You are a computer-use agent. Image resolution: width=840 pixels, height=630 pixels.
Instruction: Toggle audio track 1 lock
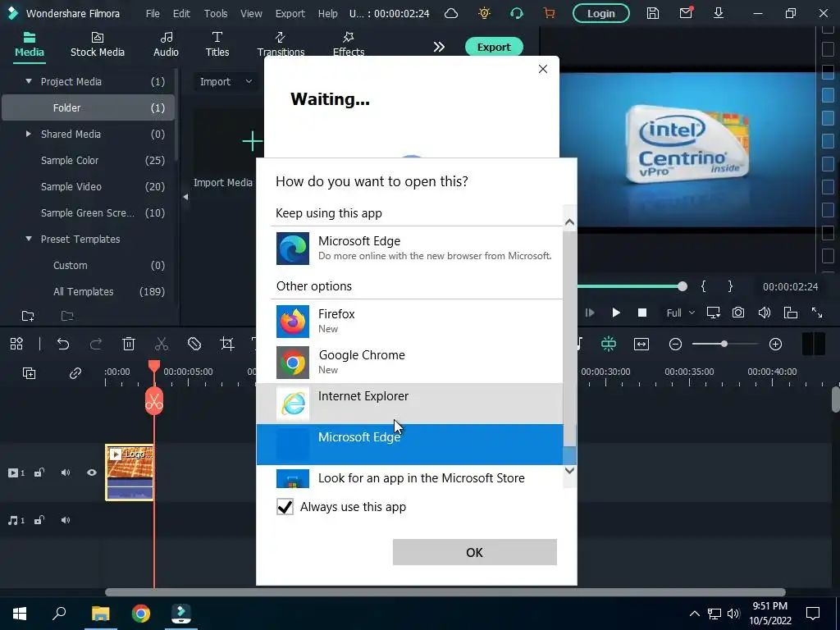pos(39,520)
